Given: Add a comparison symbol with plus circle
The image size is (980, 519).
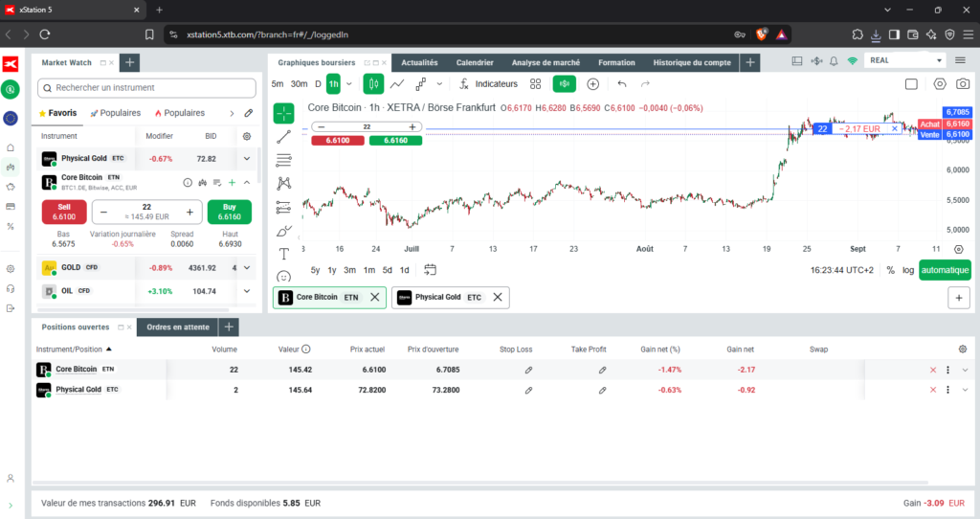Looking at the screenshot, I should click(x=593, y=84).
